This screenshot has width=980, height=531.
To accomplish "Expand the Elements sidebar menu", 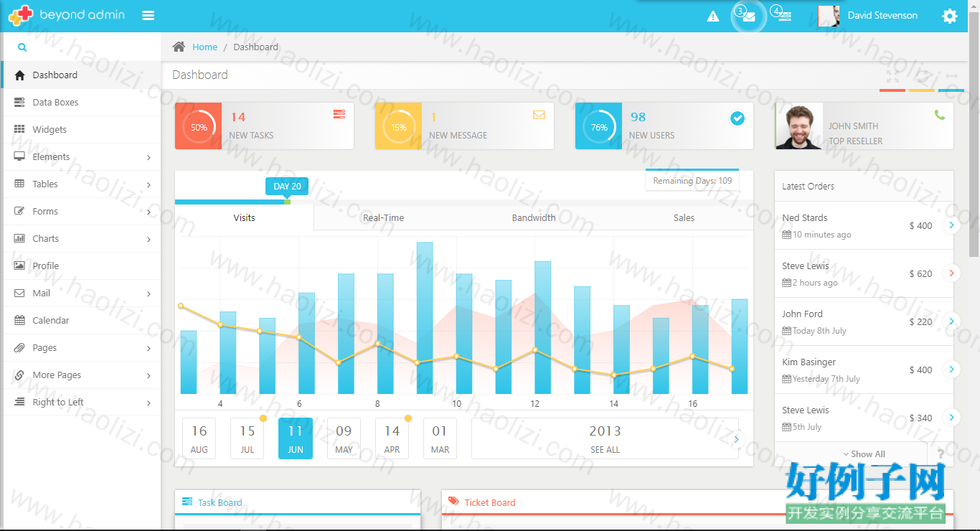I will [82, 156].
